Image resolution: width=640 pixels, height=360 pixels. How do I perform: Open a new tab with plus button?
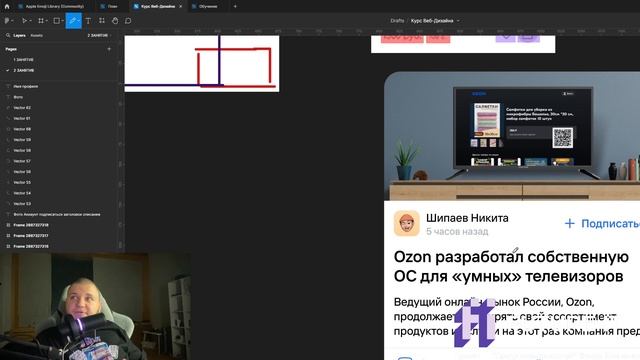pyautogui.click(x=235, y=6)
